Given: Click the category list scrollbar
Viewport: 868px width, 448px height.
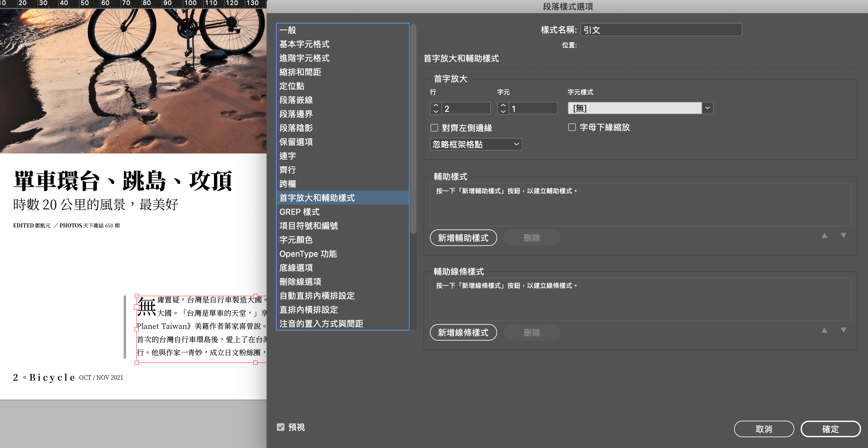Looking at the screenshot, I should pos(413,128).
